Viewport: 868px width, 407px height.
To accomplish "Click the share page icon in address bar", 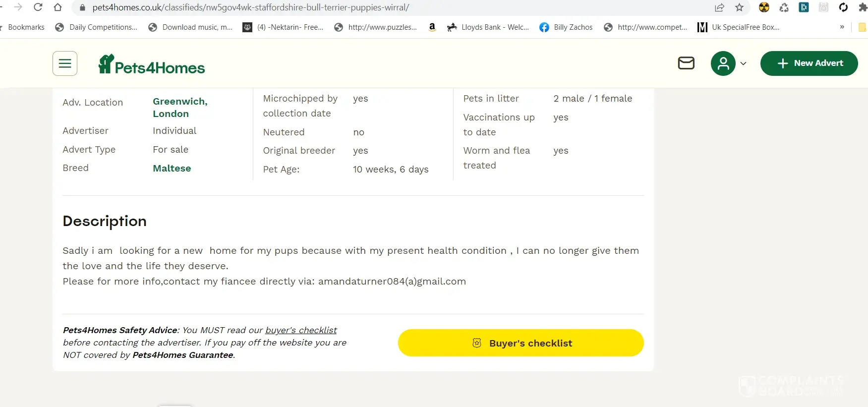I will click(x=719, y=7).
